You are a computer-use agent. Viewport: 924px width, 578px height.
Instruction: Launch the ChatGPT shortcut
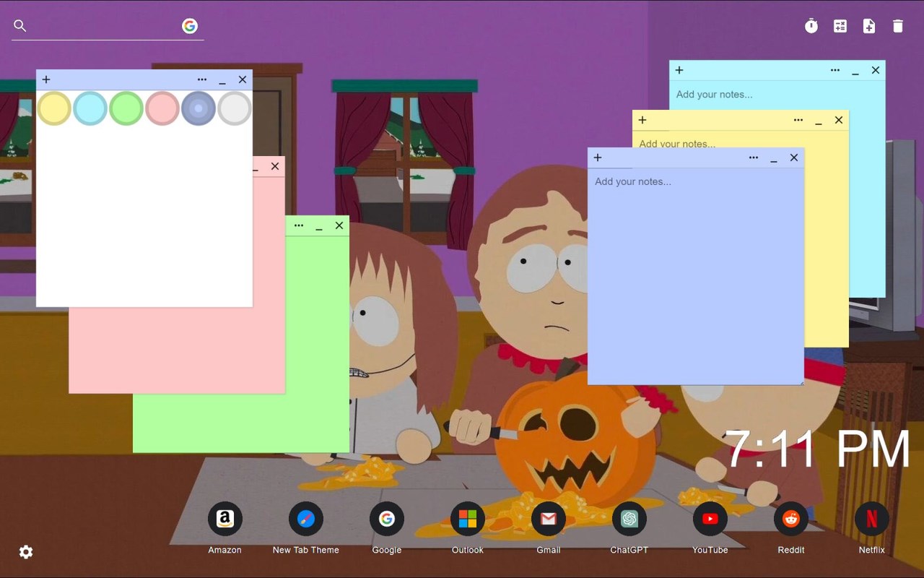[x=629, y=519]
